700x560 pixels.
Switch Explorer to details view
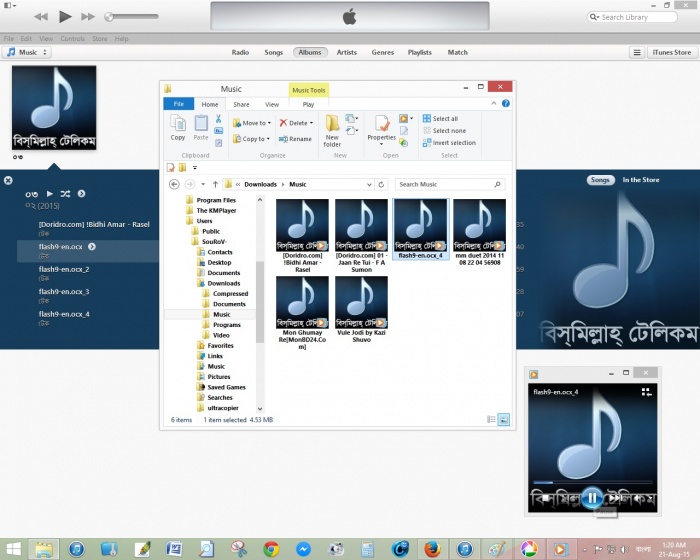pos(493,420)
